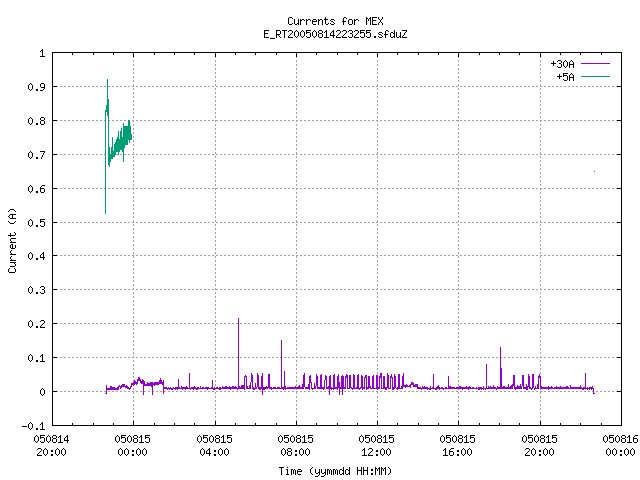Viewport: 640px width, 480px height.
Task: Click the y-axis tick label 0.1
Action: coord(36,358)
